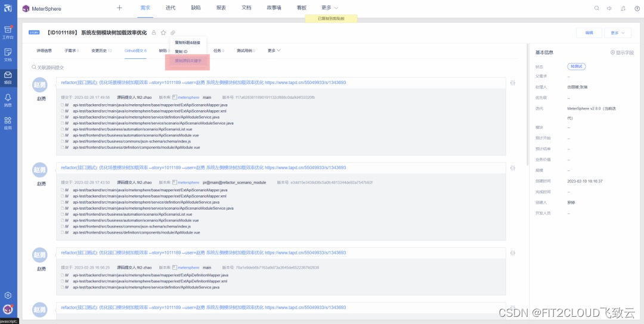Open the help question-mark icon
The image size is (644, 324).
(637, 8)
